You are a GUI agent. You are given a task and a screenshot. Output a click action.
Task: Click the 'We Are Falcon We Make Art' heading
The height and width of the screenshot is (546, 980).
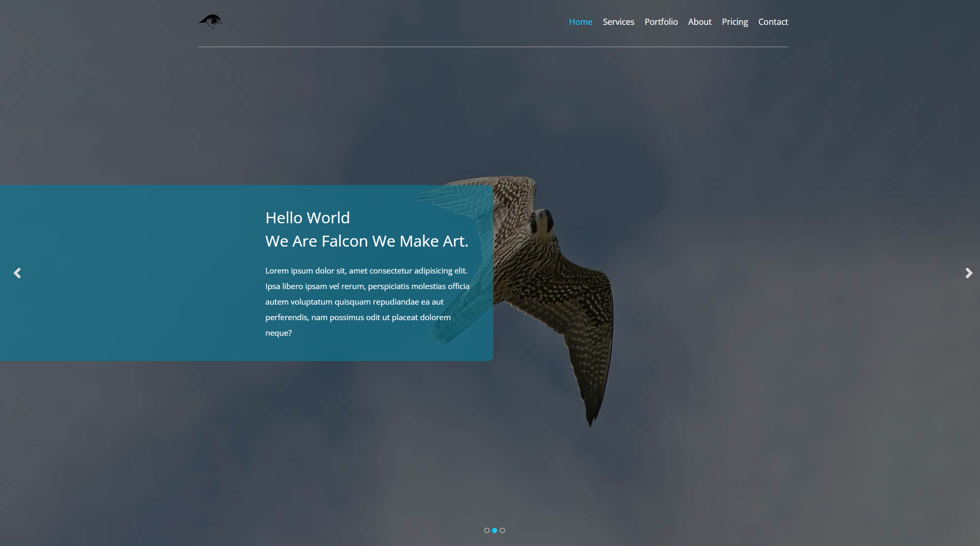pos(367,241)
